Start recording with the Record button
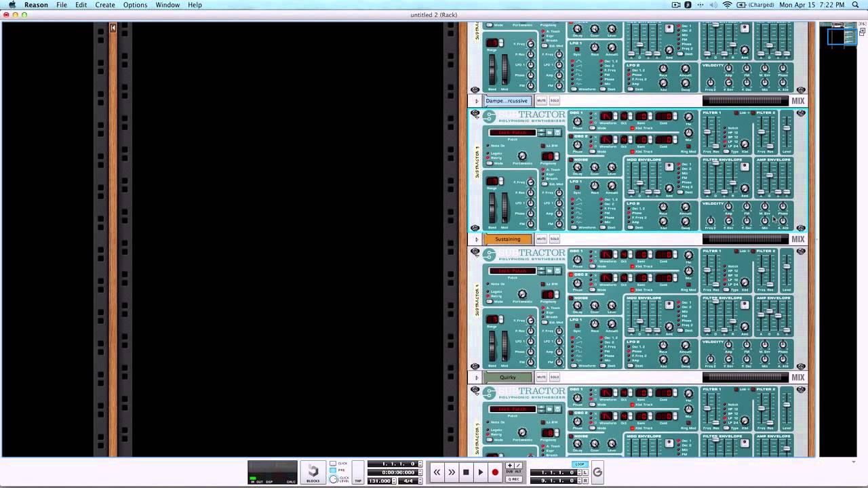This screenshot has width=868, height=488. pos(495,472)
